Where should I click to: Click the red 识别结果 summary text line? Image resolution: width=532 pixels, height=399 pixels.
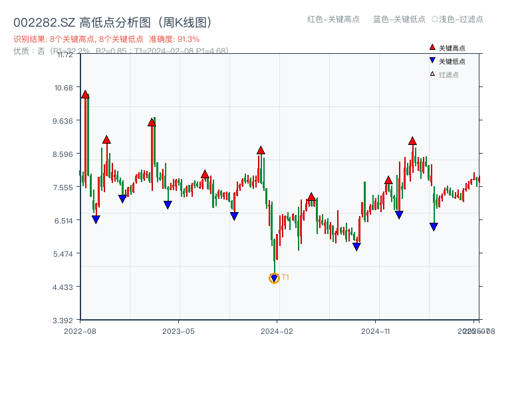106,39
